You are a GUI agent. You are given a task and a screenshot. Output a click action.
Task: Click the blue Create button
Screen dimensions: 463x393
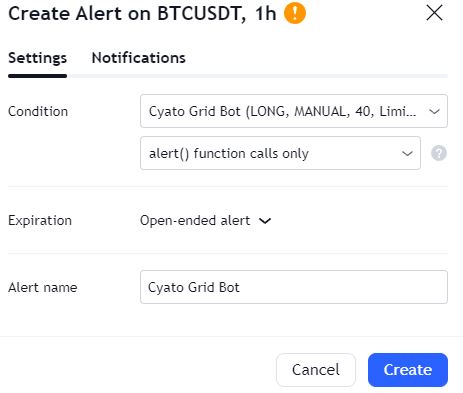pos(408,370)
